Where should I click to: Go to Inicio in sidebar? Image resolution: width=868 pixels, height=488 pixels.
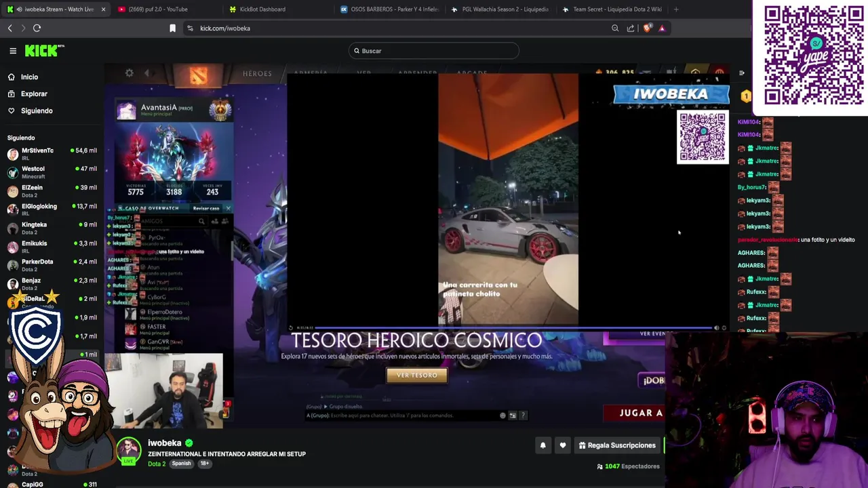coord(29,77)
